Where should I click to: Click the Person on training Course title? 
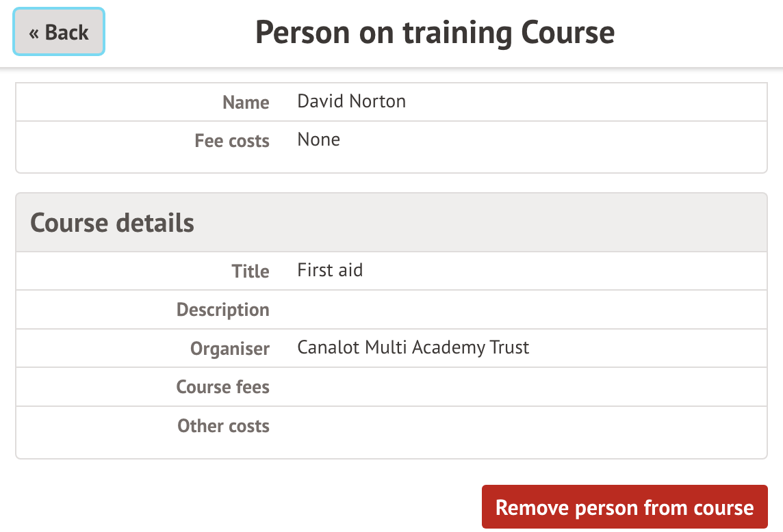[435, 32]
